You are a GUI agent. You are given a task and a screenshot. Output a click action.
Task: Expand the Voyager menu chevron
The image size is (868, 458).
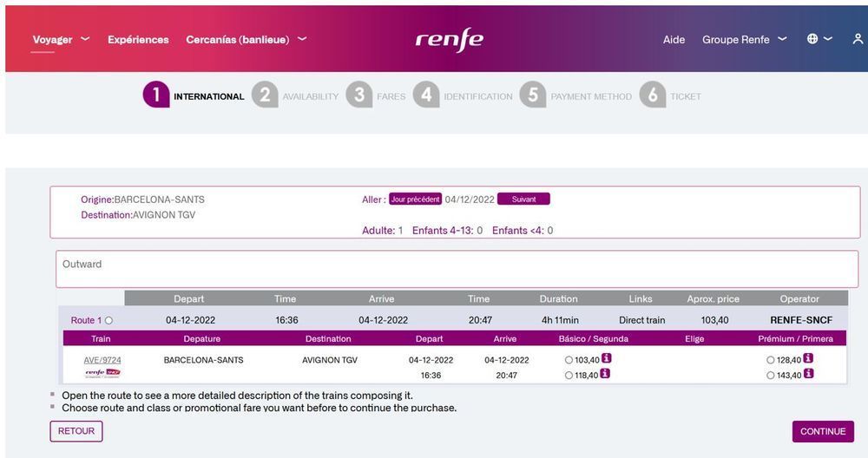pyautogui.click(x=85, y=39)
